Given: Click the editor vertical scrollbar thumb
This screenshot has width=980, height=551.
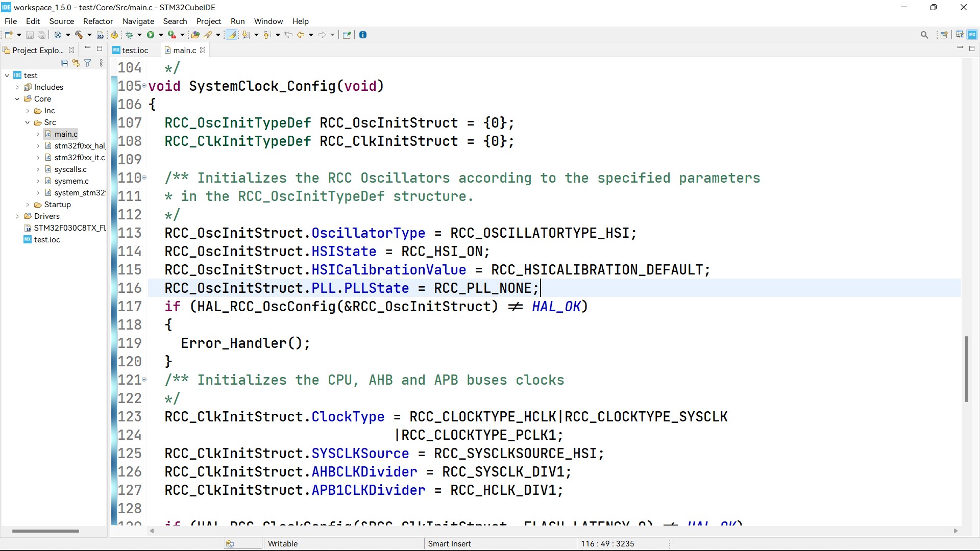Looking at the screenshot, I should pyautogui.click(x=966, y=368).
